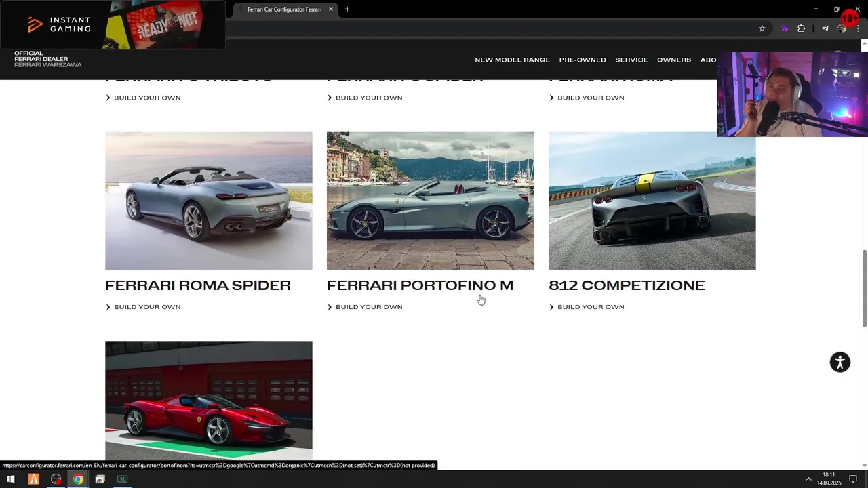Open the Chrome profile avatar
The width and height of the screenshot is (868, 488).
coord(842,28)
